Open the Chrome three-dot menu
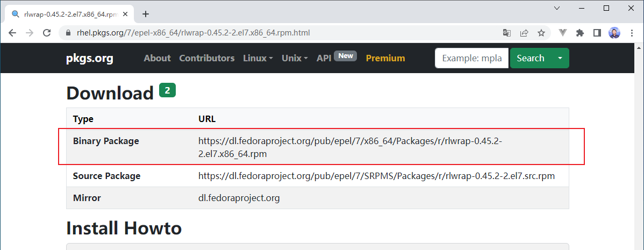 (631, 33)
